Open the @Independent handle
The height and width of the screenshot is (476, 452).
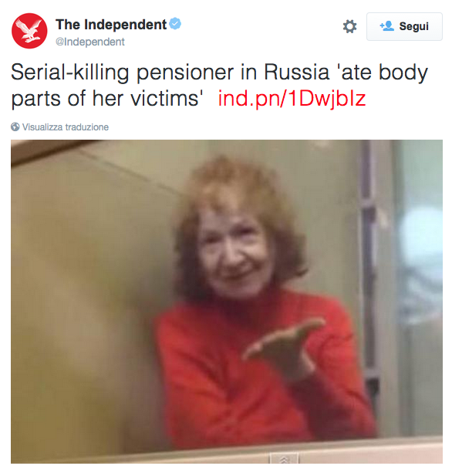pyautogui.click(x=89, y=42)
